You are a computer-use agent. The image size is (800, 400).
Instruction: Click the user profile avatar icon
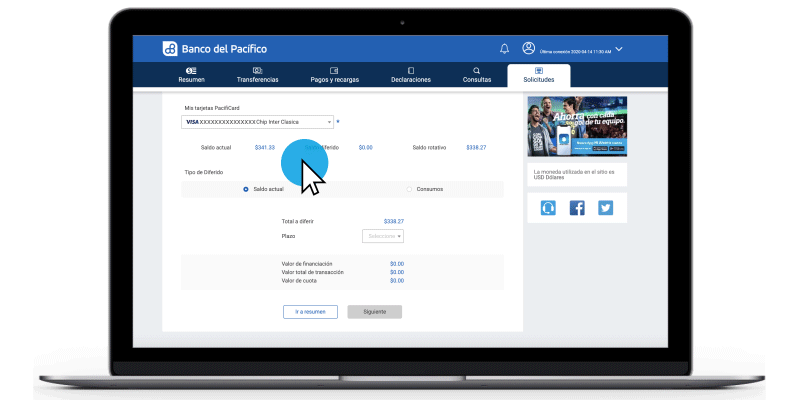coord(529,48)
